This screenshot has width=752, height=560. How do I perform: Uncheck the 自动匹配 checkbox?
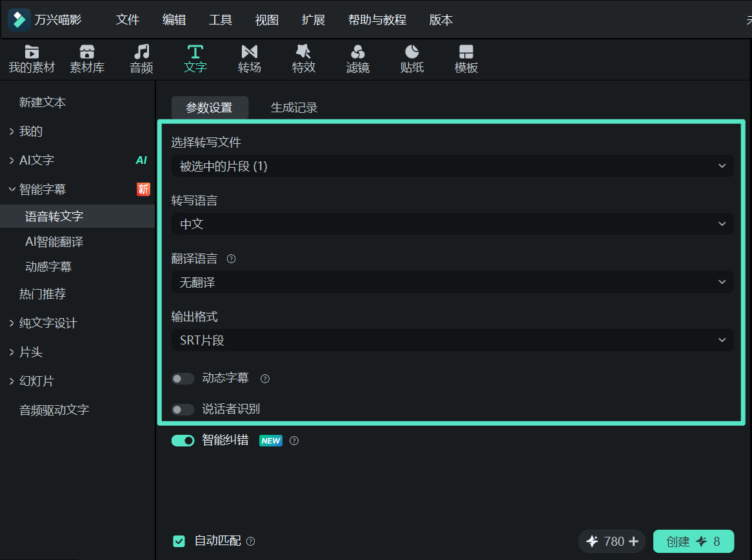[179, 541]
